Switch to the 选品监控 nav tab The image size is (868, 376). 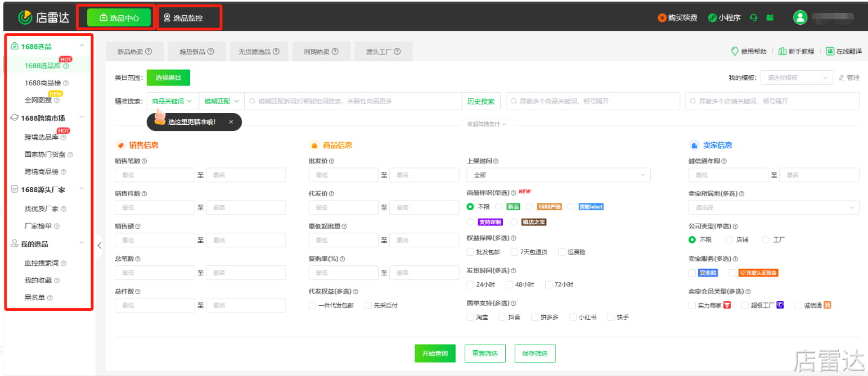point(189,17)
